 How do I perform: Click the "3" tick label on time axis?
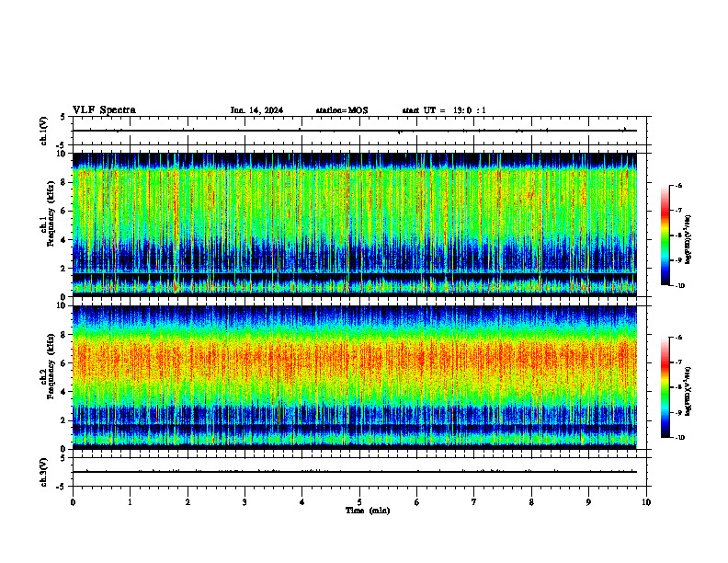245,502
